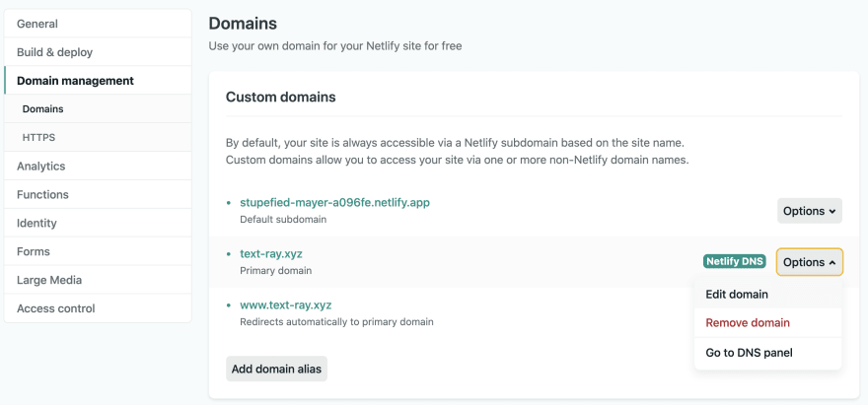Choose Edit domain from dropdown
868x405 pixels.
(767, 295)
